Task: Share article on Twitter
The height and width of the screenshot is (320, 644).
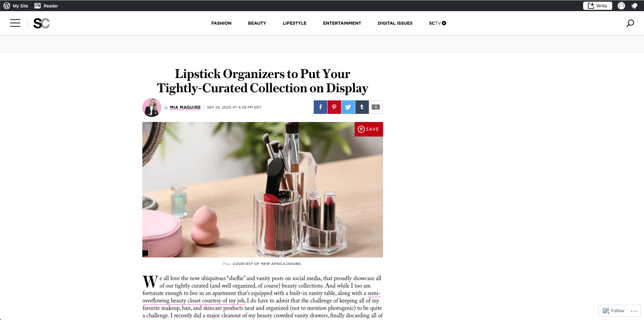Action: (348, 107)
